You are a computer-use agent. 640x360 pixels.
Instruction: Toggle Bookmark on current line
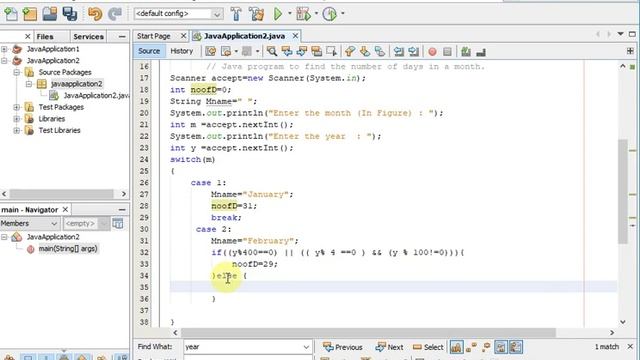pos(380,51)
